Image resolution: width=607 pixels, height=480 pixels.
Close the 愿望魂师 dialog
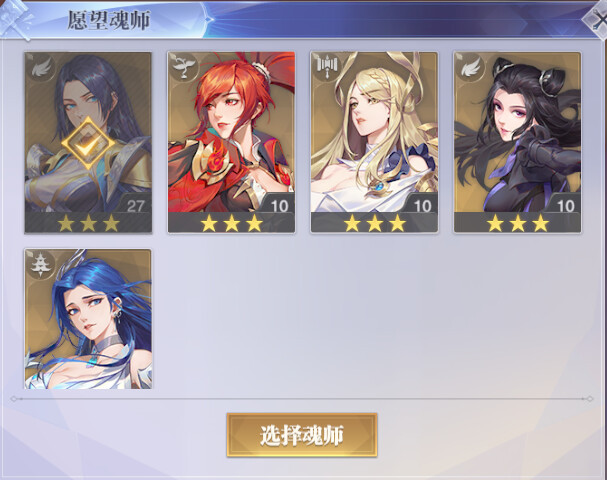(x=598, y=19)
